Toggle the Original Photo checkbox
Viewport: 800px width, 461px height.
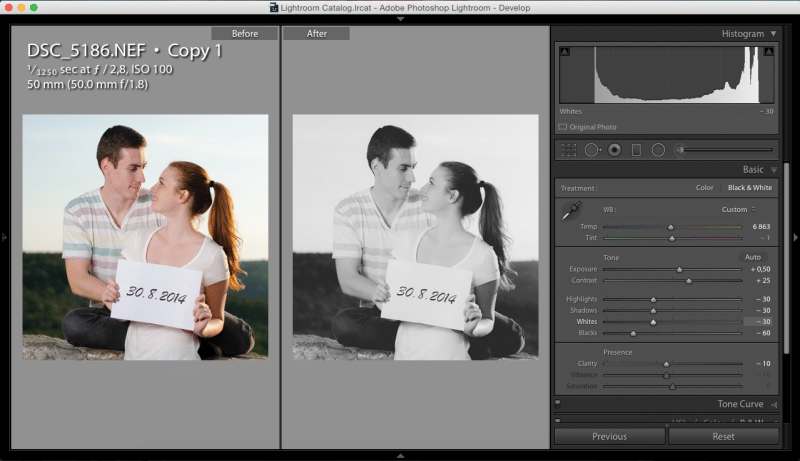pyautogui.click(x=563, y=127)
